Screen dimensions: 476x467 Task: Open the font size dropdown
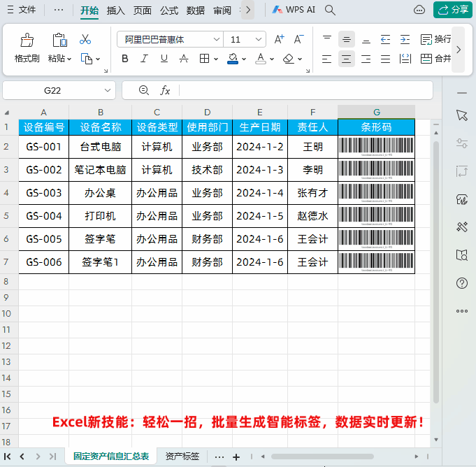point(259,39)
